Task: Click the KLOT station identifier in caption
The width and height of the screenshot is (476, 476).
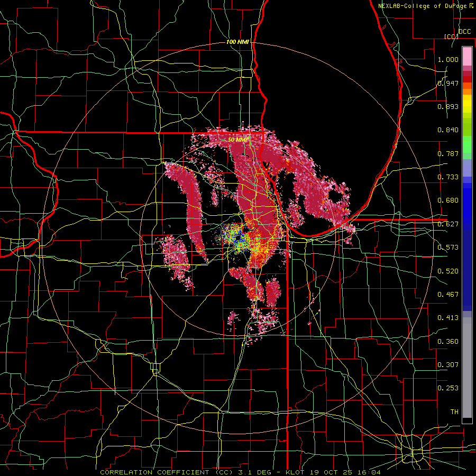Action: [295, 472]
